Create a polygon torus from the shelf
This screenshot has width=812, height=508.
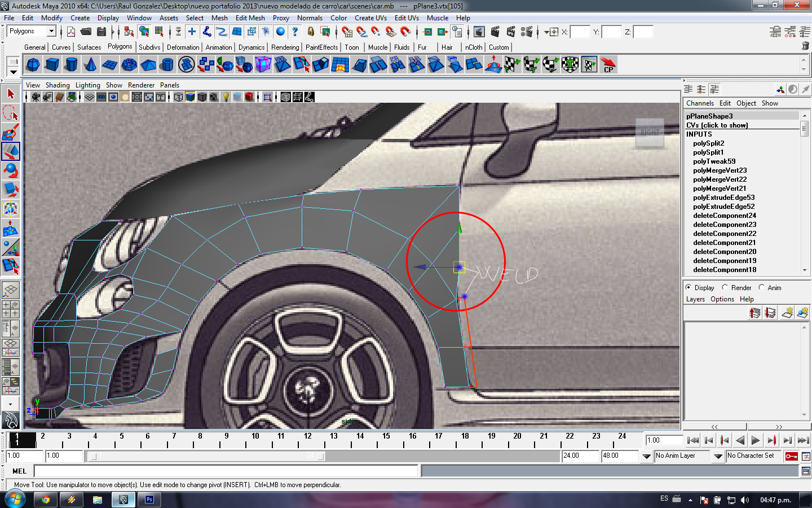click(129, 65)
